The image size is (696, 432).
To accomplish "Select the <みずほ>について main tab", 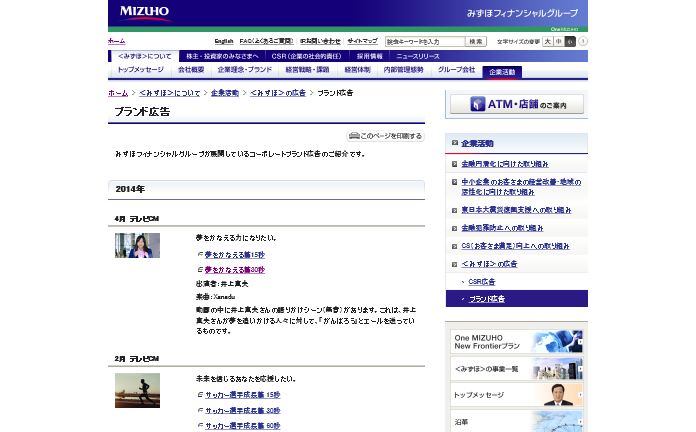I will tap(145, 56).
